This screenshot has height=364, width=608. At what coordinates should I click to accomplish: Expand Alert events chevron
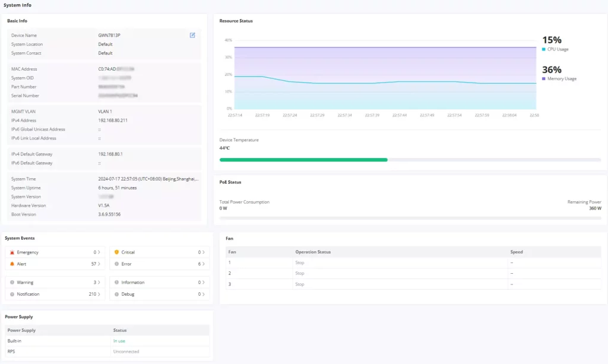click(x=99, y=264)
